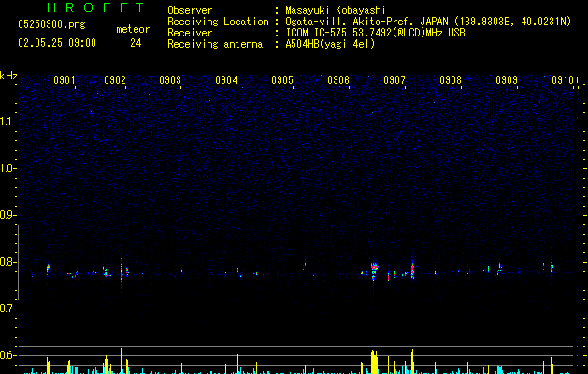Click the 0906 time marker

(x=338, y=80)
